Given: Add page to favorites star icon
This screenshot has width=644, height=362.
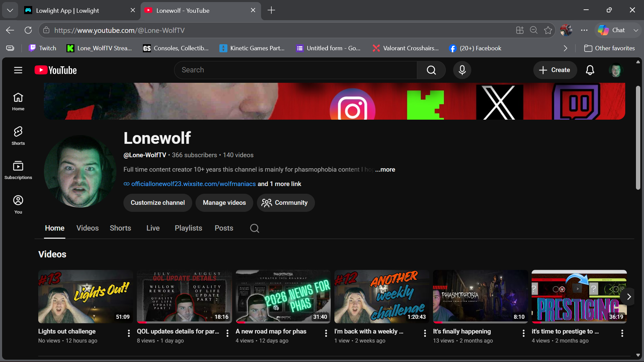Looking at the screenshot, I should (x=548, y=30).
